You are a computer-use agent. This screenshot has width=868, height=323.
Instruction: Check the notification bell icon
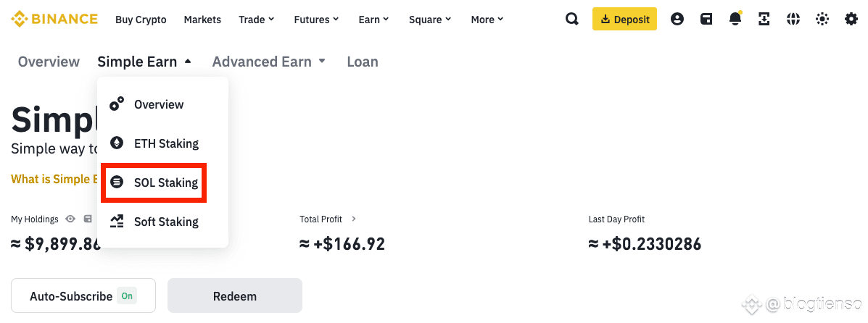[x=735, y=19]
